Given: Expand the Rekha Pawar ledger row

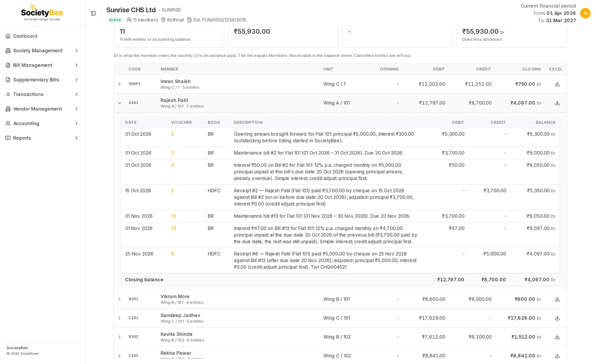Looking at the screenshot, I should [120, 356].
